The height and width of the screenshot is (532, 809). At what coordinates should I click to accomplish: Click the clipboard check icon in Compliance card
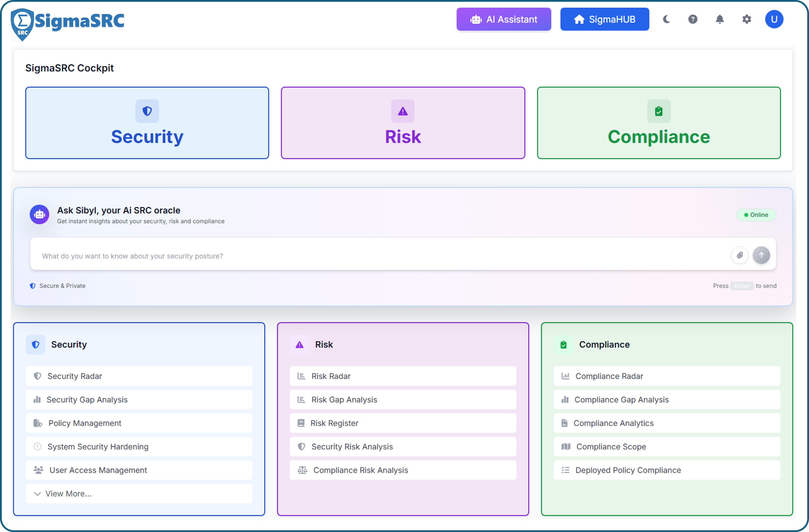pos(659,111)
